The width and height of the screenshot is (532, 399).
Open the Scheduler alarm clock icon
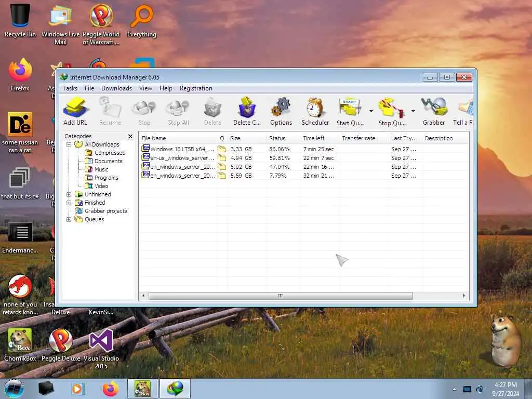[315, 111]
